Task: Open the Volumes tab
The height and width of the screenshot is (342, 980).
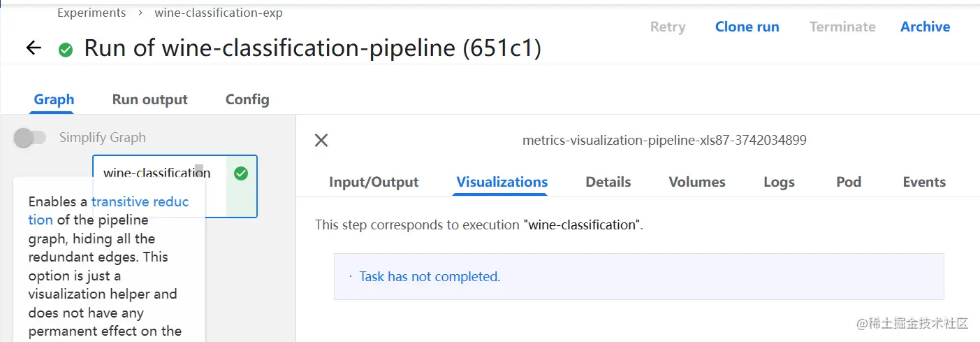Action: click(696, 182)
